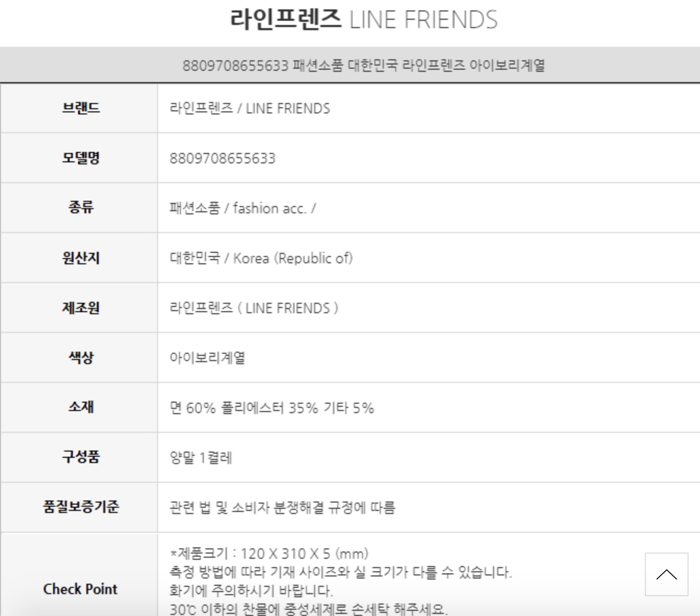The height and width of the screenshot is (616, 700).
Task: Click the 색상 row label
Action: tap(81, 357)
